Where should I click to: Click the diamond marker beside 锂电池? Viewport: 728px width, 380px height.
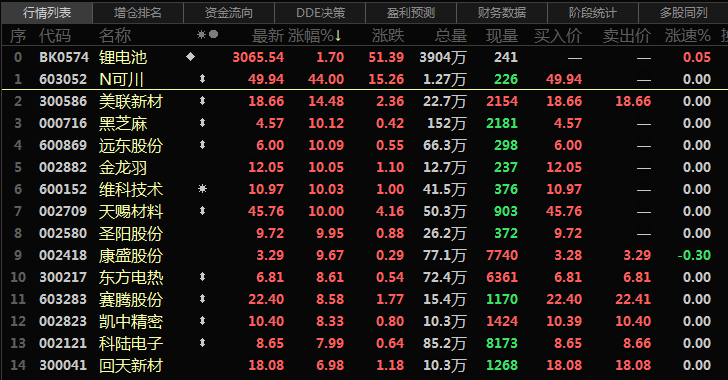tap(190, 57)
